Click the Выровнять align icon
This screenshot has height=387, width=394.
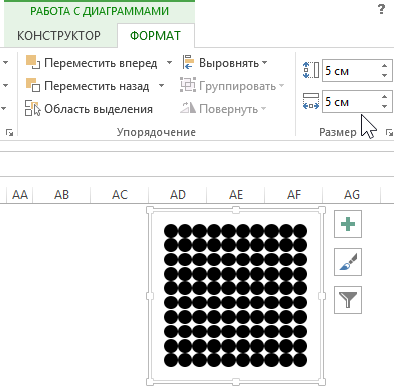(x=188, y=62)
